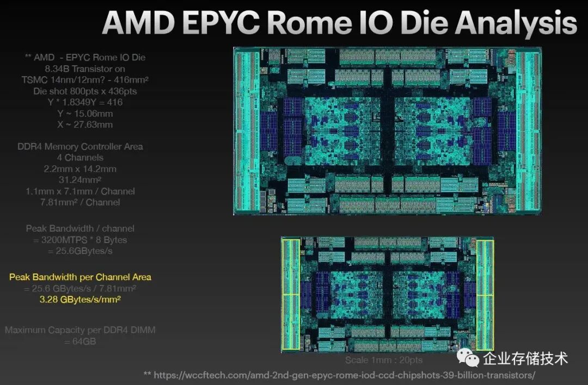Click the '4 Channels' line
This screenshot has width=588, height=385.
80,158
